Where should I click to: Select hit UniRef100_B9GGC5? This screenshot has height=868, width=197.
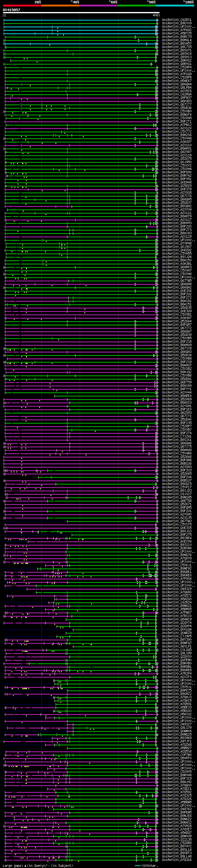pos(176,484)
